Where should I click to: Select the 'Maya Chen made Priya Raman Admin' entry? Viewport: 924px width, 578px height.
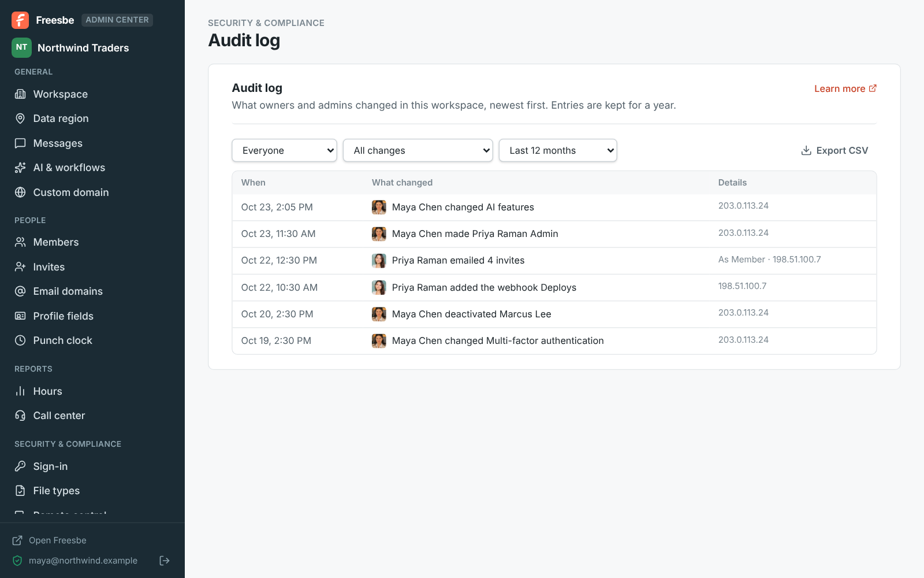554,234
